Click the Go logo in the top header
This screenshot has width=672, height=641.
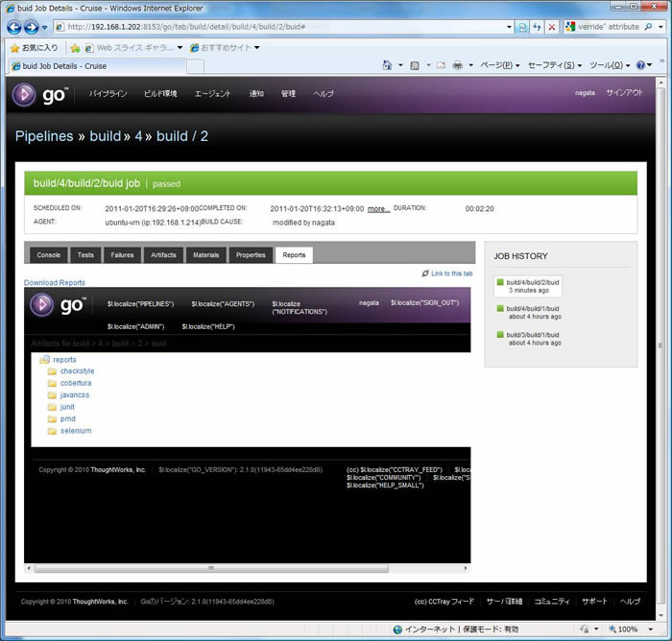tap(39, 94)
